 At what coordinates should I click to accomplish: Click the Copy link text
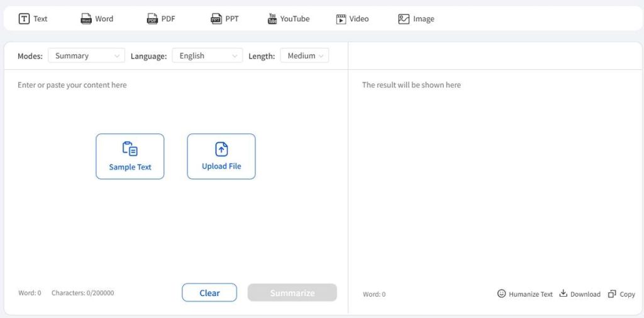[627, 294]
